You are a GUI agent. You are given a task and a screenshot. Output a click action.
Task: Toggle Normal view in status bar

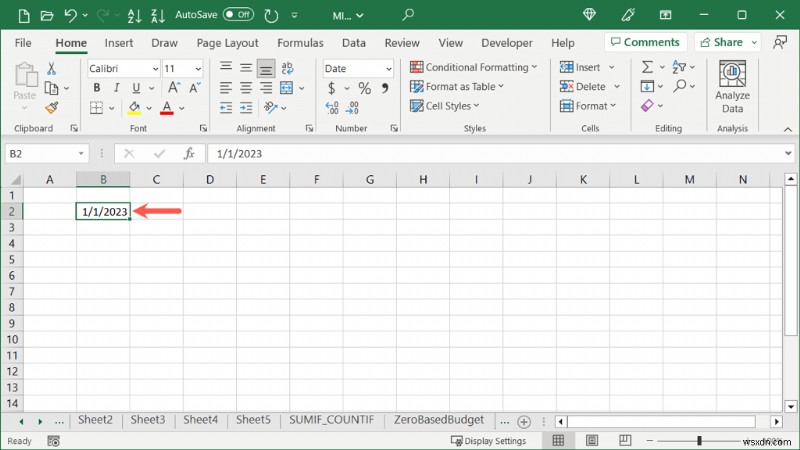[558, 440]
